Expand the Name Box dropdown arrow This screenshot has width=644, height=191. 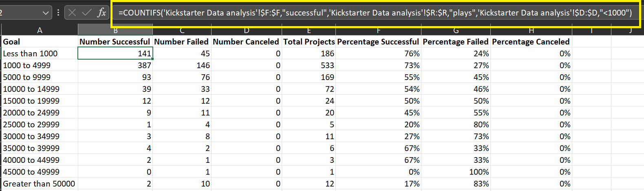point(46,13)
